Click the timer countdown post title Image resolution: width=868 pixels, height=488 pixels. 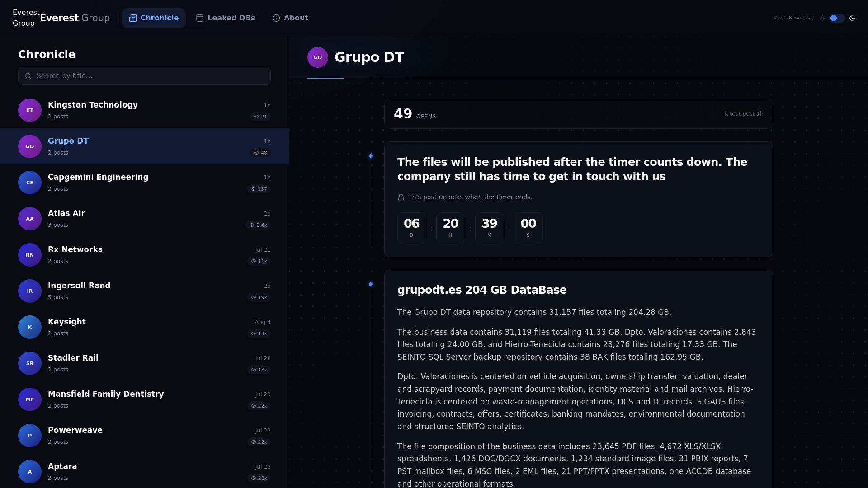point(572,169)
